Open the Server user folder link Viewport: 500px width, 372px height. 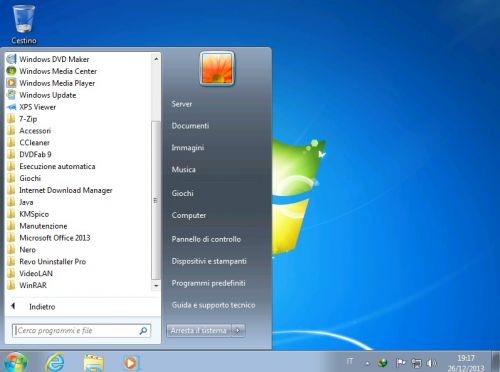(182, 104)
